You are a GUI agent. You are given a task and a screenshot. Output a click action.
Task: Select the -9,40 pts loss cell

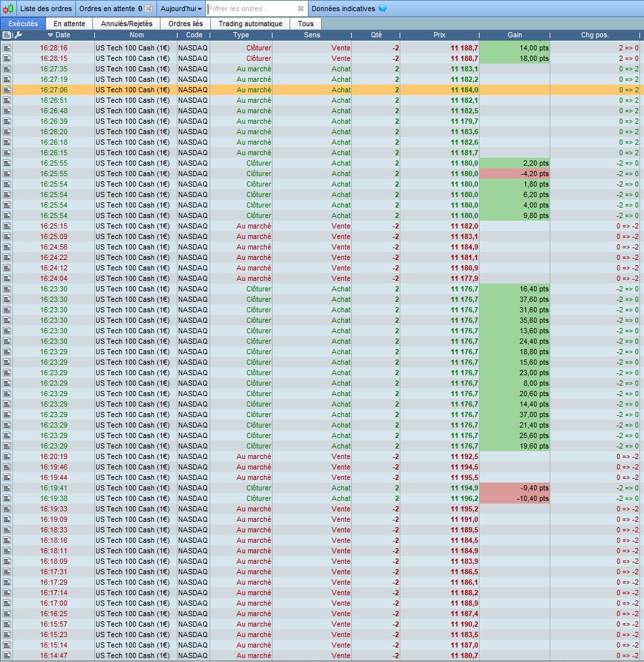(x=514, y=488)
